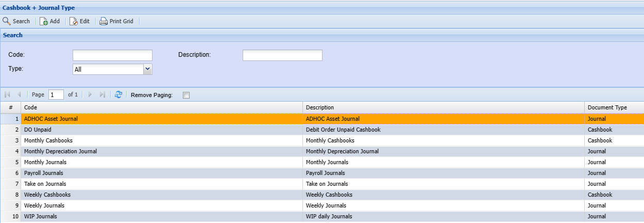Click the Add record toolbar button
The width and height of the screenshot is (644, 223).
point(50,21)
